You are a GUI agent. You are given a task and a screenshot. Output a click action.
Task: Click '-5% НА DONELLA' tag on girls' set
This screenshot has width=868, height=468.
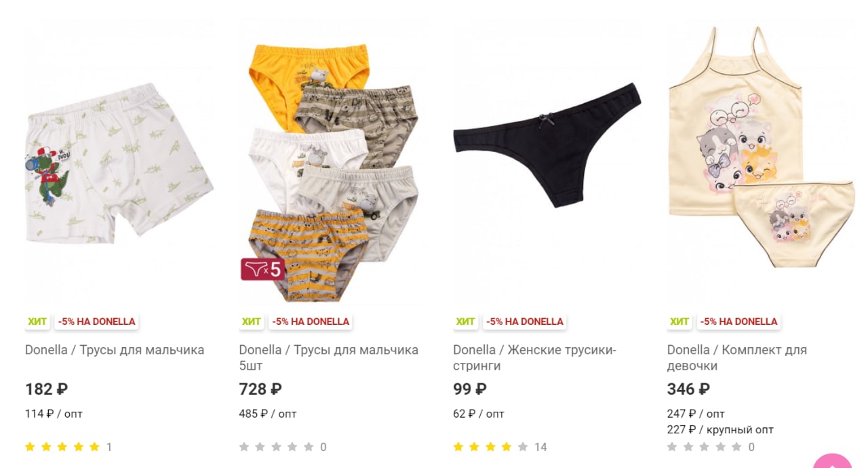click(x=738, y=321)
